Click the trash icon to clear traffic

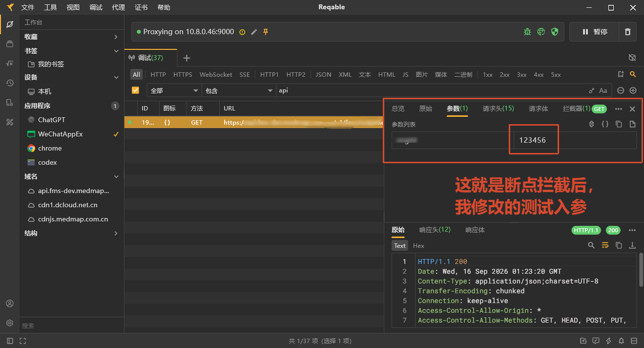tap(627, 32)
